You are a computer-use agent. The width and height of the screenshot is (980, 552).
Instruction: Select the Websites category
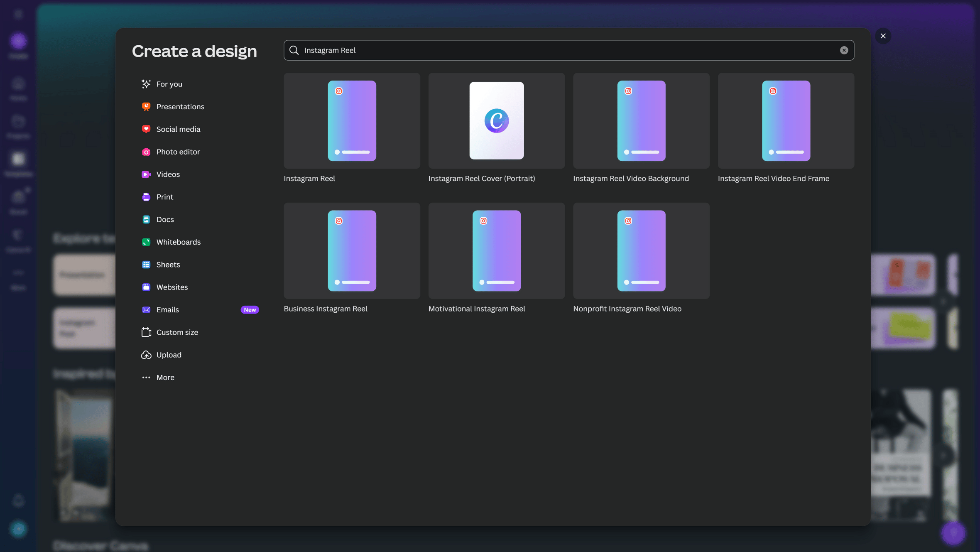(171, 287)
